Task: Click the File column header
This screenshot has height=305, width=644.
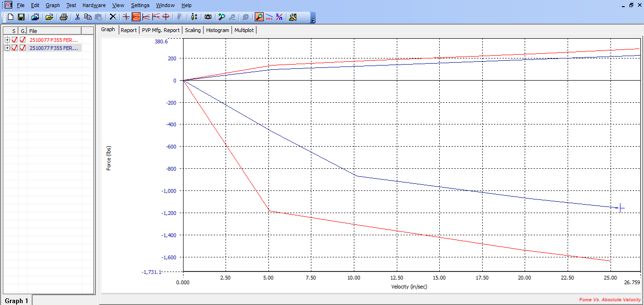Action: click(x=54, y=31)
